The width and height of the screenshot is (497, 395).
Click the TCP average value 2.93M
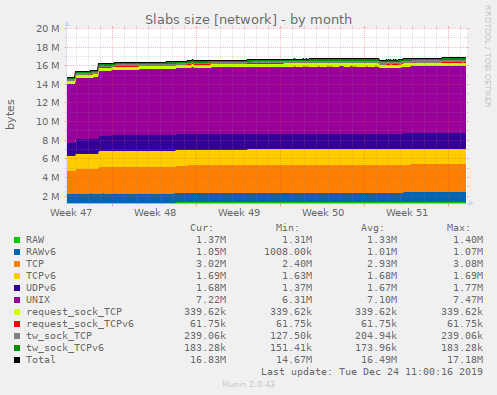[382, 264]
